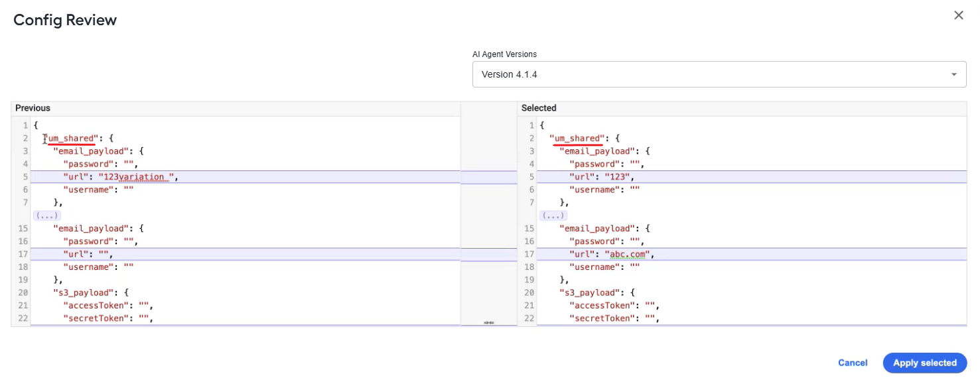Click "accessToken" line in Selected pane
Viewport: 980px width, 382px height.
coord(615,306)
